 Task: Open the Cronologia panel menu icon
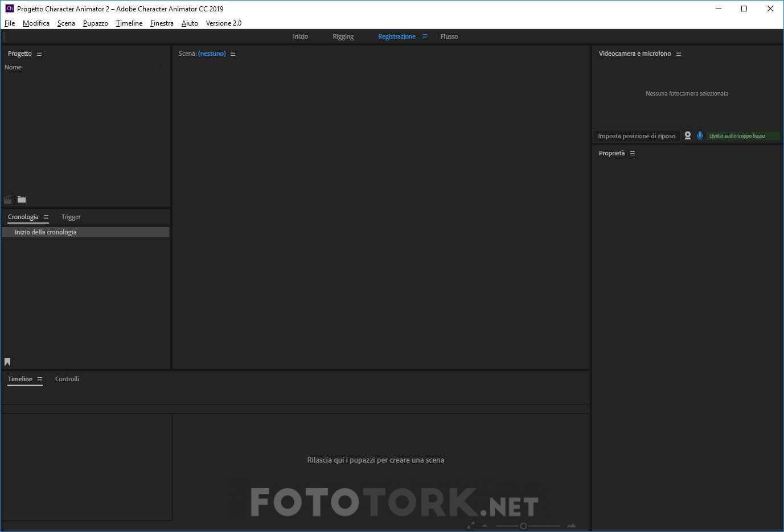tap(46, 217)
